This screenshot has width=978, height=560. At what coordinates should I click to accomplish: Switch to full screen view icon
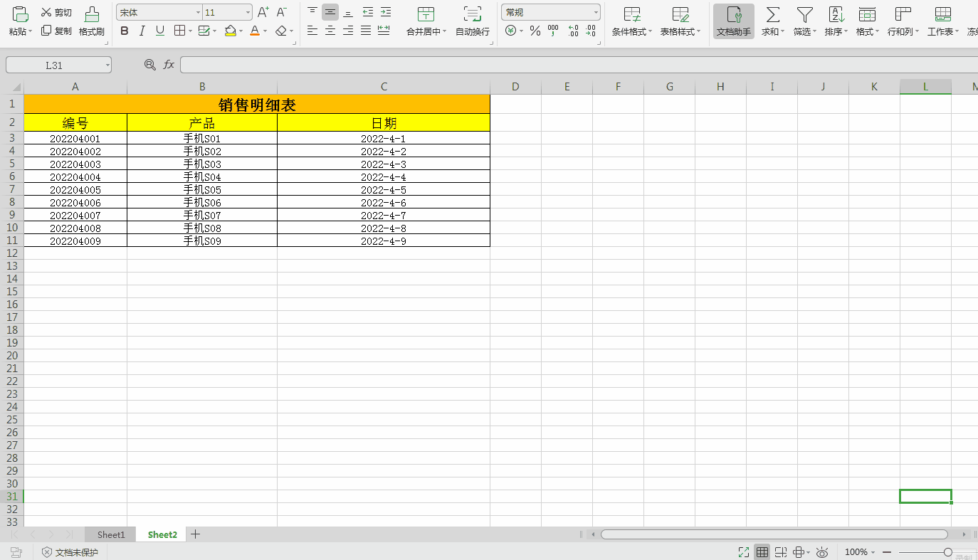(x=744, y=552)
